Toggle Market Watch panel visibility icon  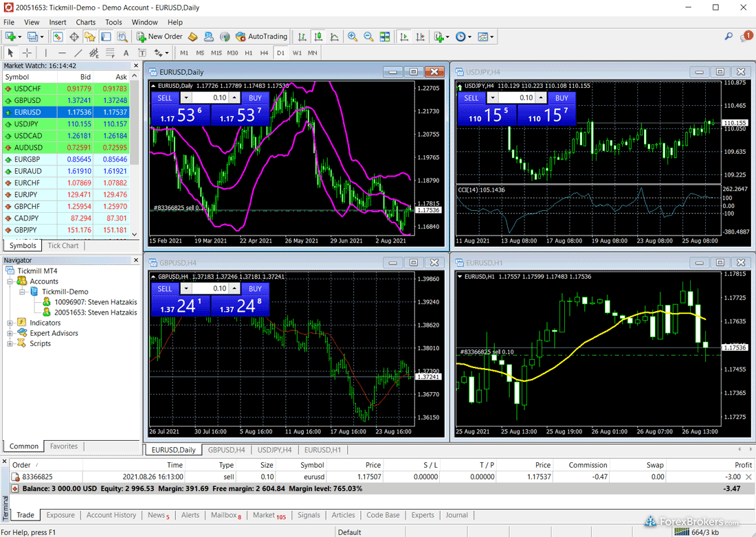(58, 36)
